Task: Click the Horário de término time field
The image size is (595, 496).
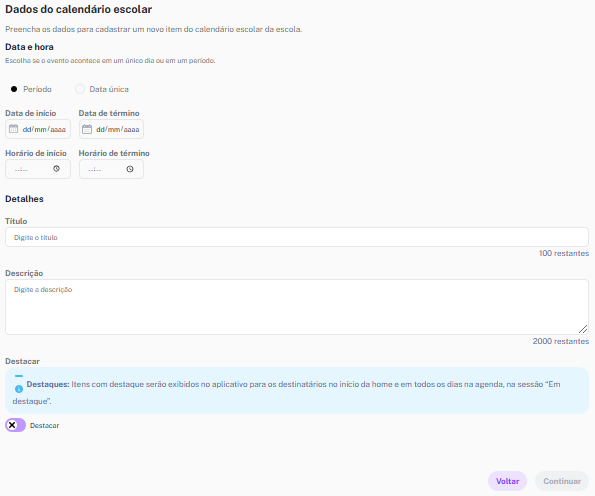Action: click(x=112, y=169)
